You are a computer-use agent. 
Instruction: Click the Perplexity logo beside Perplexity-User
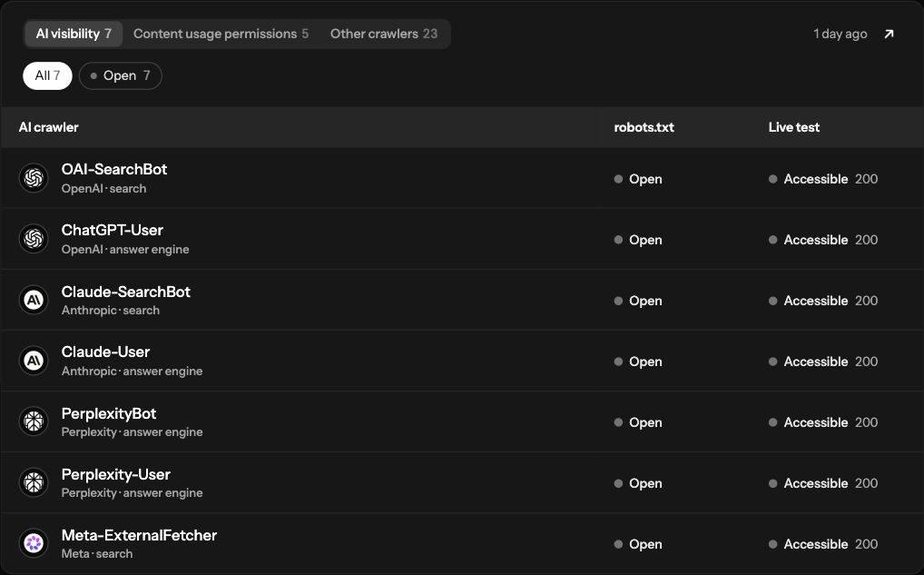[x=34, y=481]
